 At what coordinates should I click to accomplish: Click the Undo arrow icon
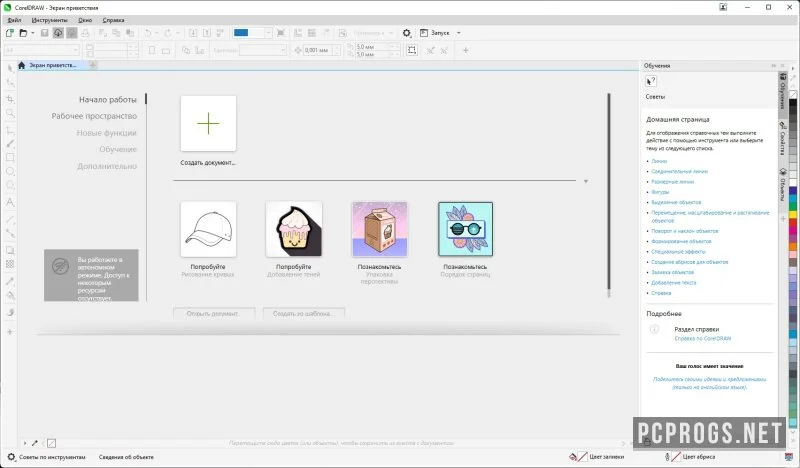point(148,33)
